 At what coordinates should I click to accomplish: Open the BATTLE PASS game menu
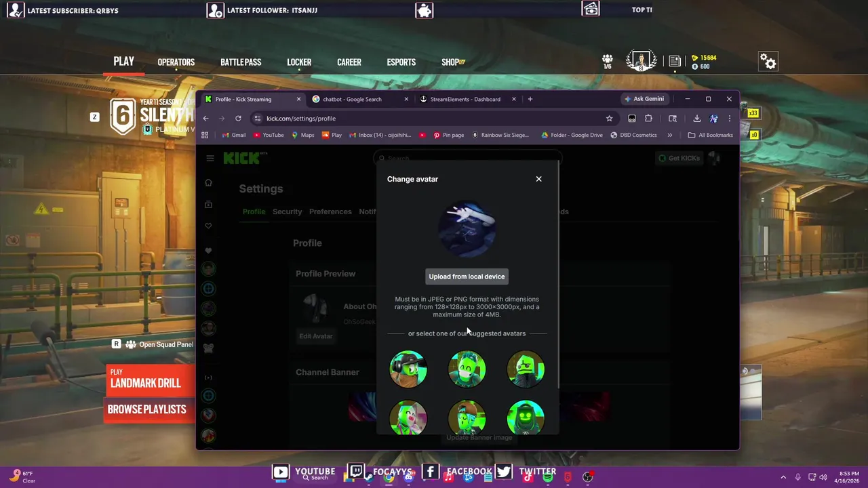[x=241, y=62]
